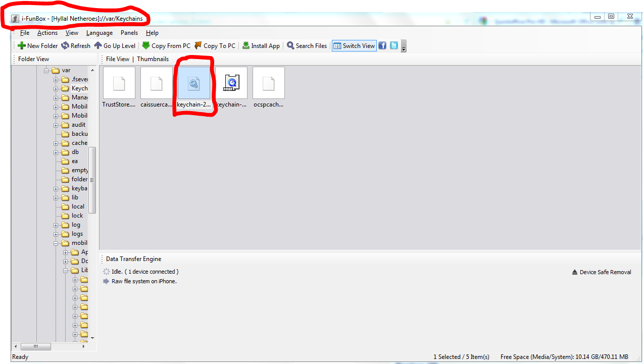Click the Twitter icon in toolbar

pyautogui.click(x=394, y=45)
